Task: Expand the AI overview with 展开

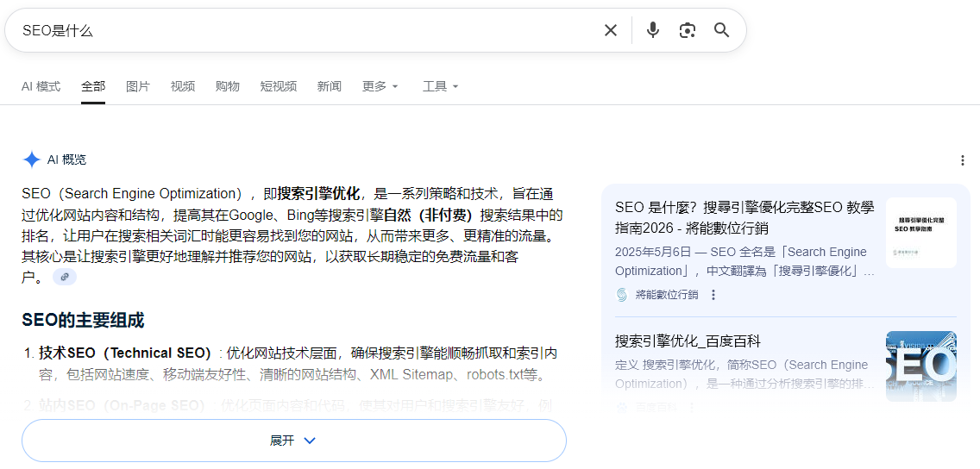Action: tap(293, 441)
